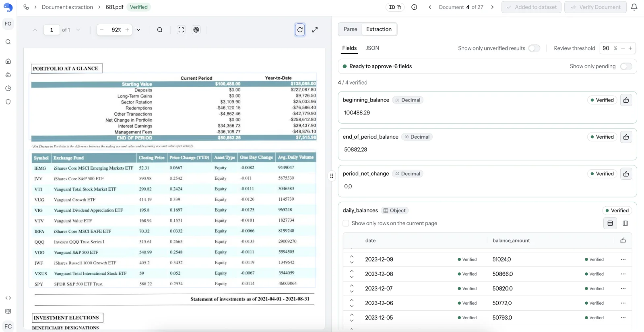
Task: Open the robot agent icon in sidebar
Action: (8, 75)
